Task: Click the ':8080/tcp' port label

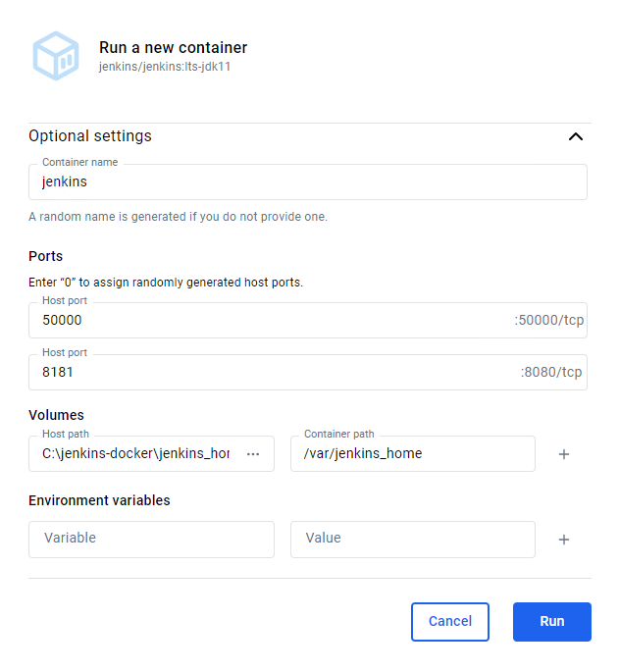Action: pyautogui.click(x=551, y=372)
